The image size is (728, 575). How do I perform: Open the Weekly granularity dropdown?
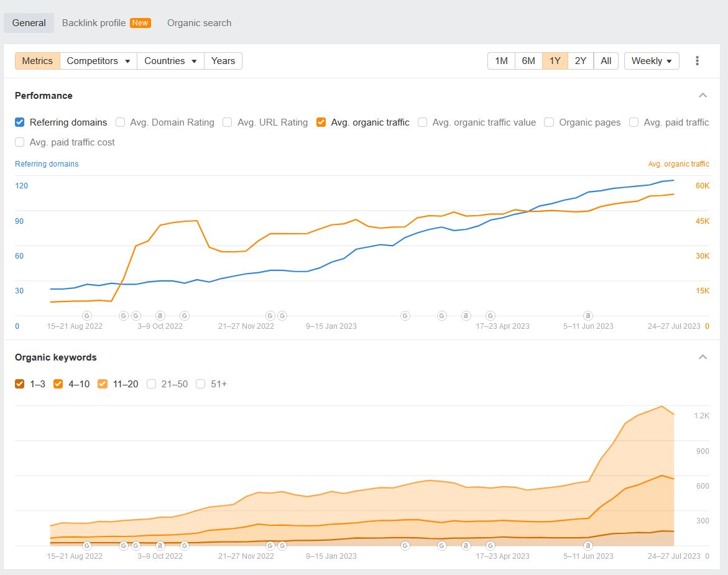(x=651, y=60)
